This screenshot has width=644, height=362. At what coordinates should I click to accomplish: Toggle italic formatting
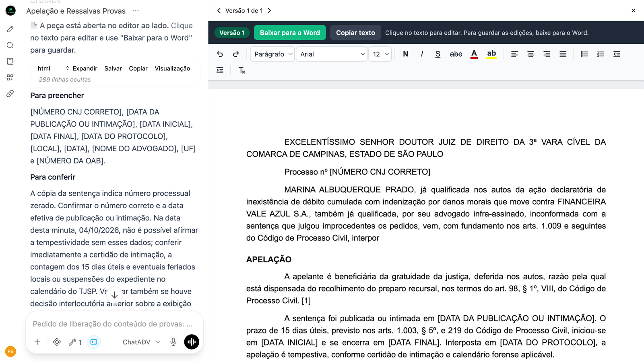(422, 54)
